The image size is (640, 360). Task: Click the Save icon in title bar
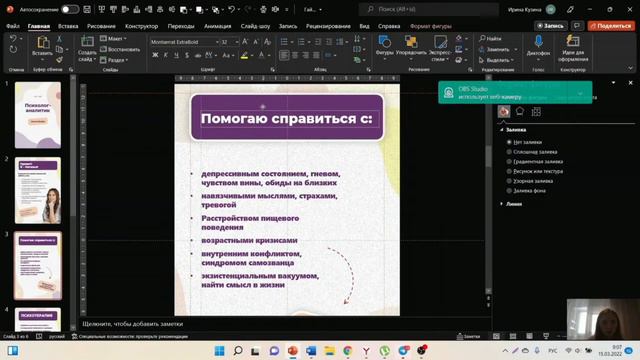87,9
